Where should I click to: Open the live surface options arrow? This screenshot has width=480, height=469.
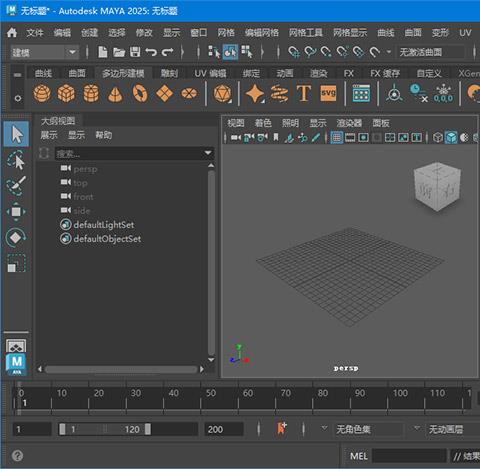(x=389, y=52)
